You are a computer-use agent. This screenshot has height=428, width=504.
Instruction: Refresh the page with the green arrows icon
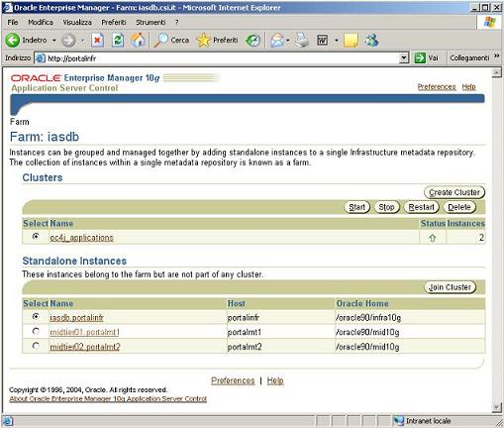point(118,41)
